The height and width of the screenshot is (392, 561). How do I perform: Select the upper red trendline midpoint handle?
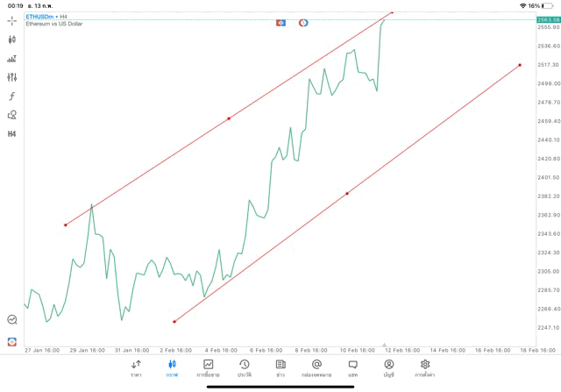229,118
